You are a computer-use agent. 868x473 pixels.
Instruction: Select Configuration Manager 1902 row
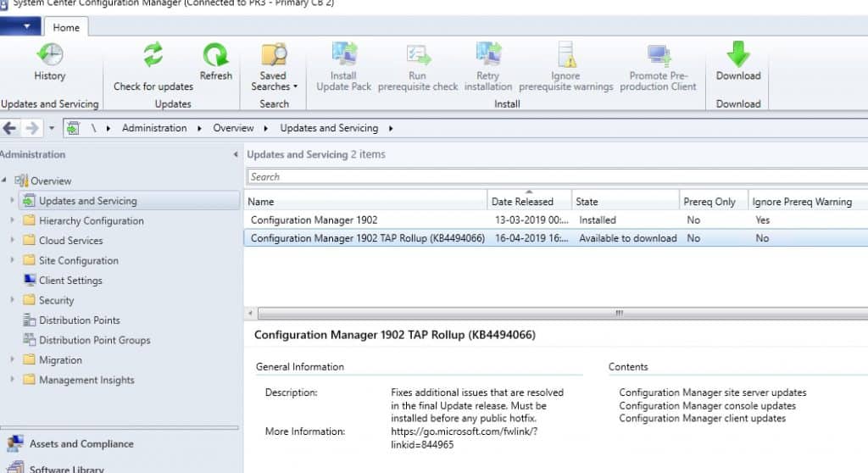tap(556, 220)
